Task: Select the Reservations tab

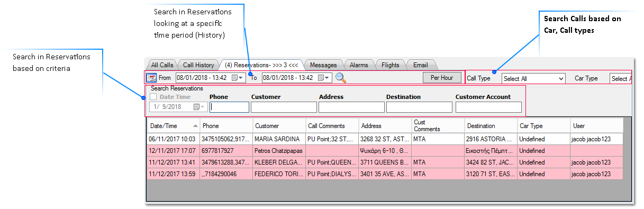Action: tap(261, 65)
